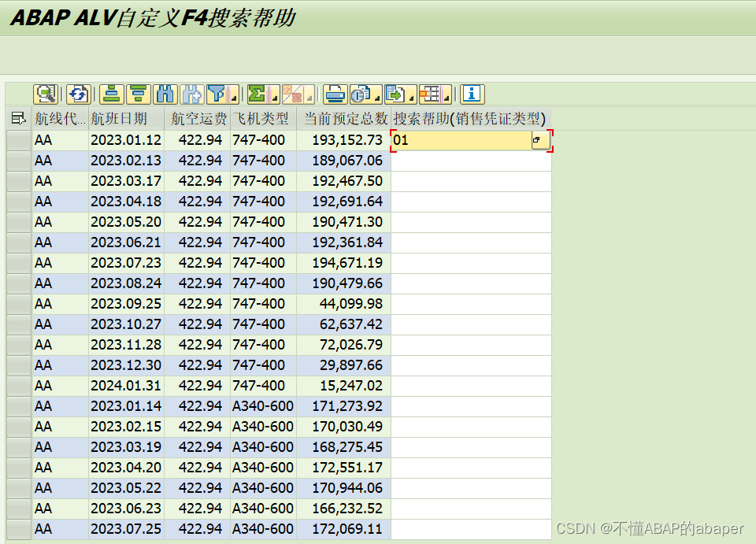Expand the Sigma total dropdown arrow
The height and width of the screenshot is (544, 756).
click(276, 98)
